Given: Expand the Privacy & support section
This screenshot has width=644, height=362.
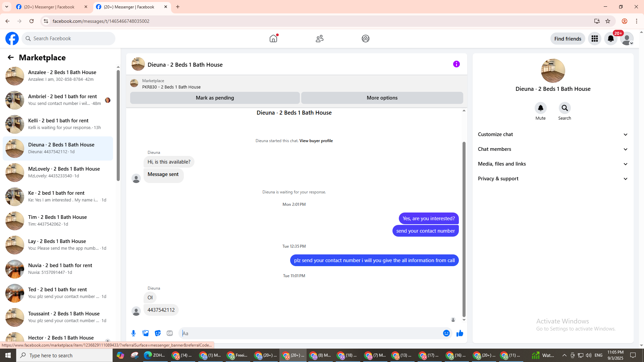Looking at the screenshot, I should point(553,179).
